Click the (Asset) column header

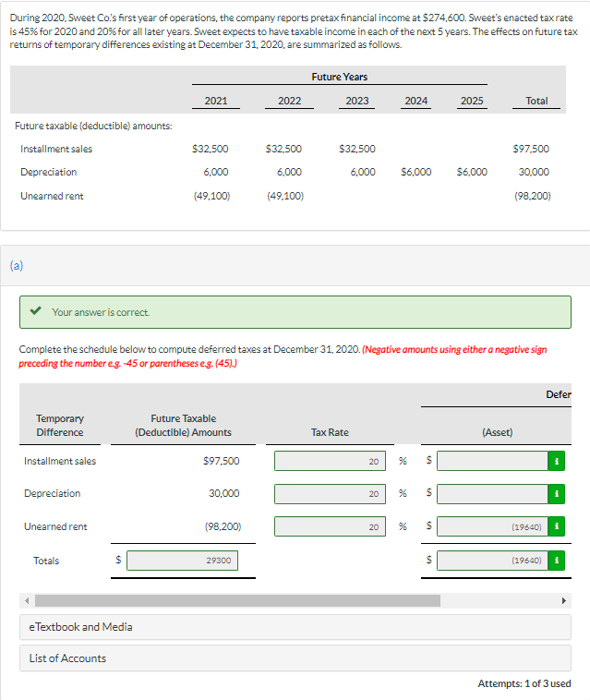click(497, 432)
